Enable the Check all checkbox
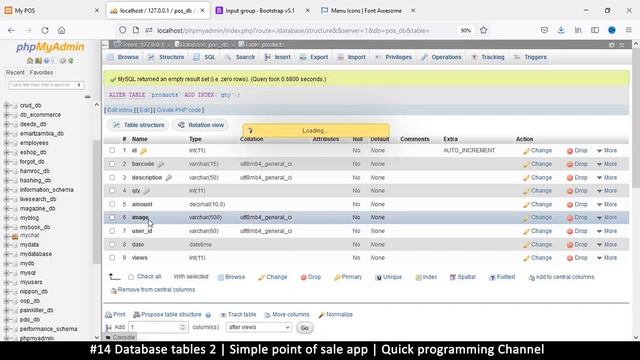This screenshot has width=640, height=360. (131, 277)
